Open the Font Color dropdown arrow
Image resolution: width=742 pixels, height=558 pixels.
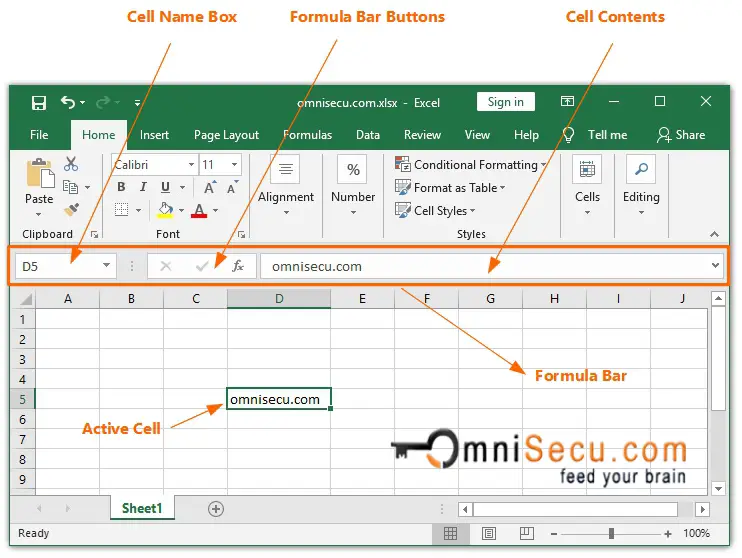(215, 210)
